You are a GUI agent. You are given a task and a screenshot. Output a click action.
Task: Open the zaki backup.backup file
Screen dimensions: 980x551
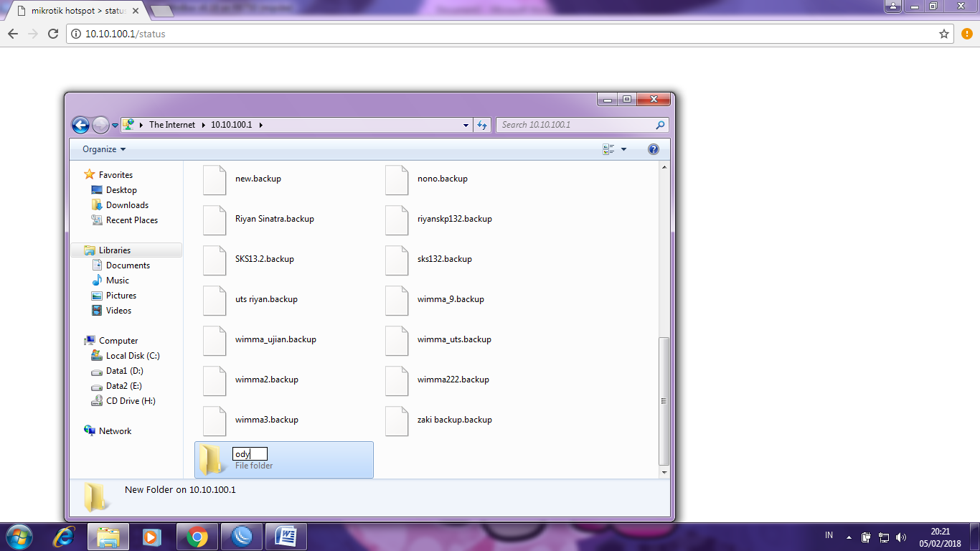tap(454, 420)
